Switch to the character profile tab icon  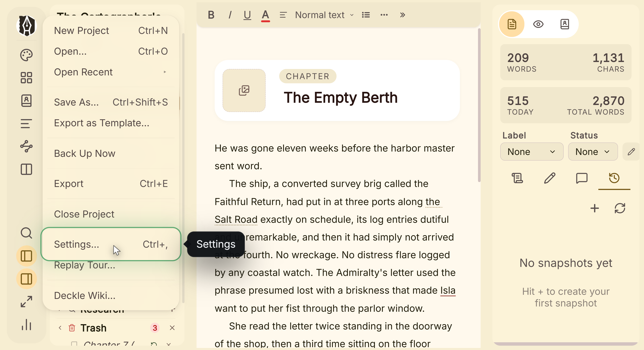pyautogui.click(x=565, y=24)
